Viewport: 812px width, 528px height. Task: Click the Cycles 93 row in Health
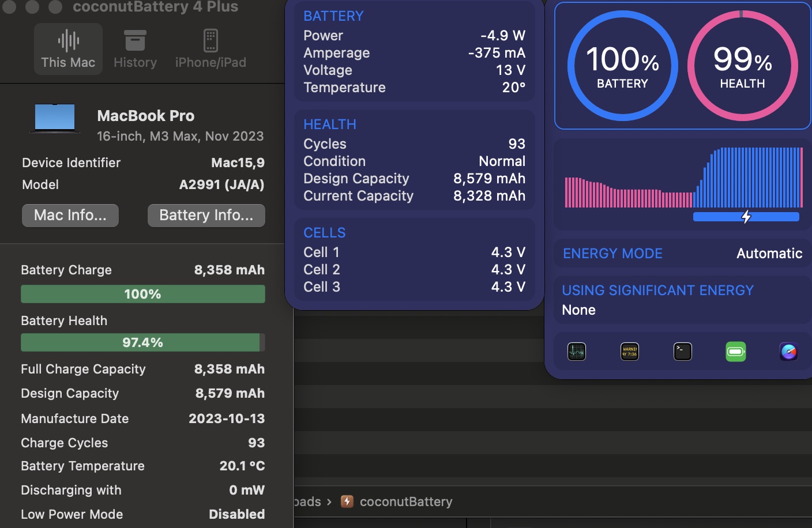tap(415, 144)
